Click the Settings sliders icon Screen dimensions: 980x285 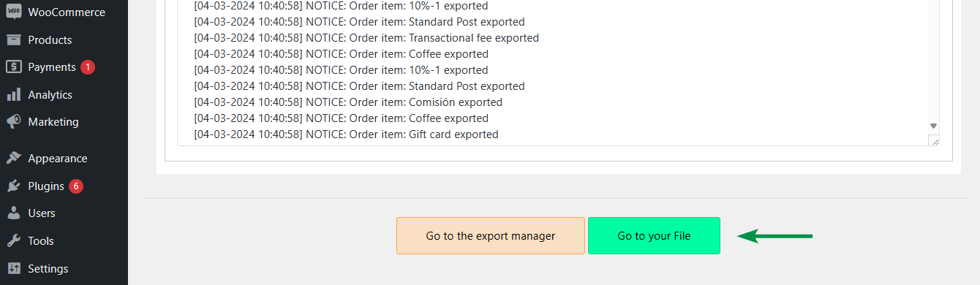click(13, 269)
